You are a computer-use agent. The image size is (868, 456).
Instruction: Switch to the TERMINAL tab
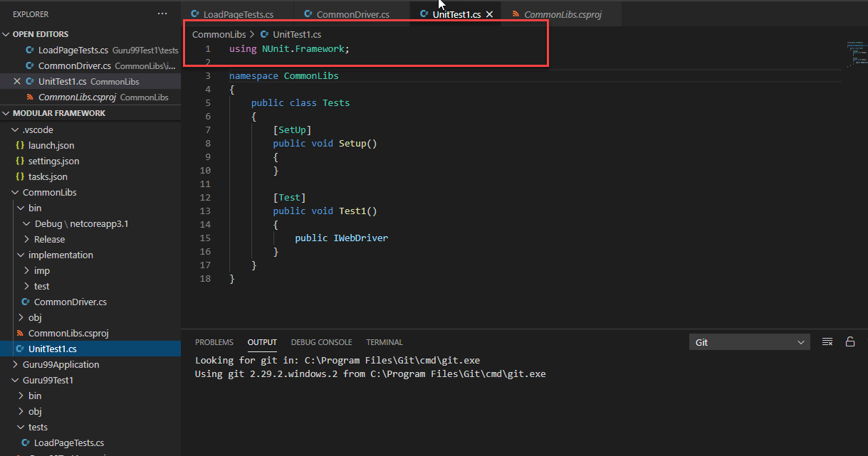[x=384, y=341]
